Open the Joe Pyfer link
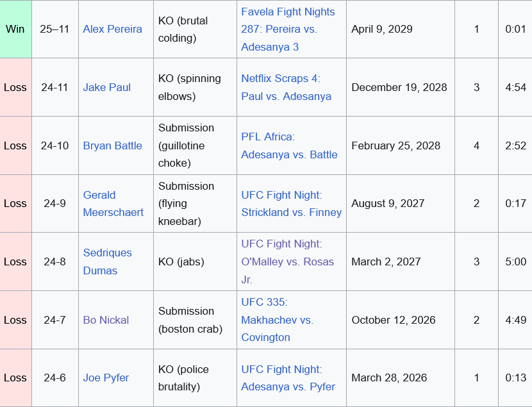Image resolution: width=532 pixels, height=407 pixels. [106, 378]
